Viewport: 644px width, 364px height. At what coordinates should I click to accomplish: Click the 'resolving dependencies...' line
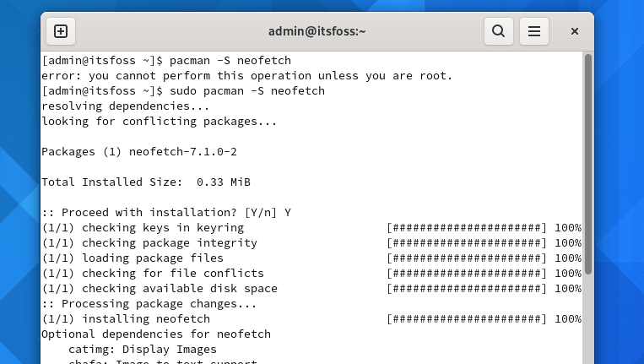click(x=125, y=106)
